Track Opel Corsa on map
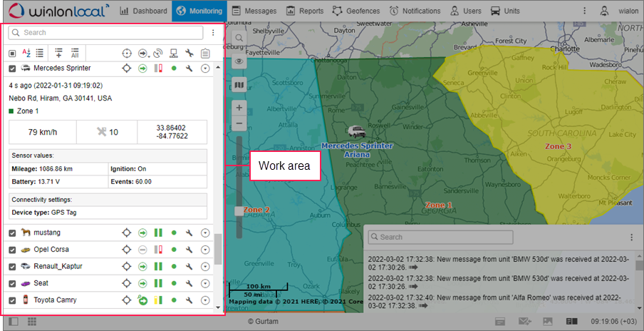 [x=127, y=250]
